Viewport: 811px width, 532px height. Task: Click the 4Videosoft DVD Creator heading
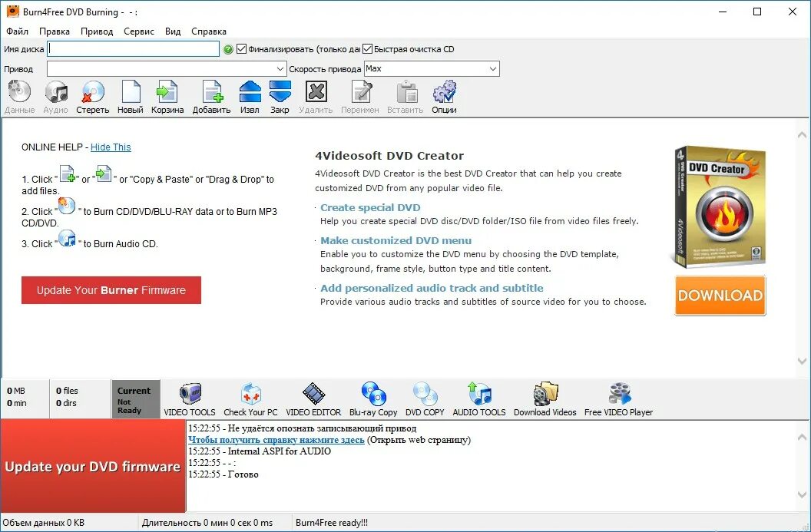[x=389, y=156]
